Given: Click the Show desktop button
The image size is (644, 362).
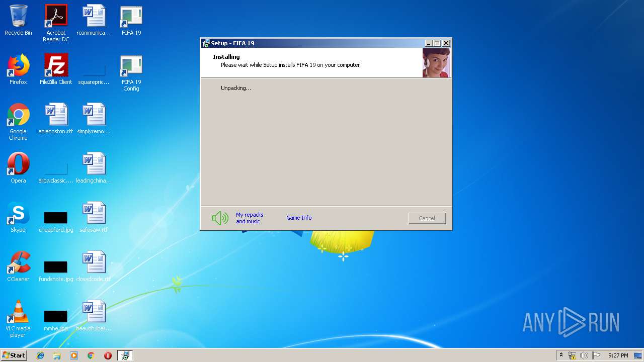Looking at the screenshot, I should [638, 355].
